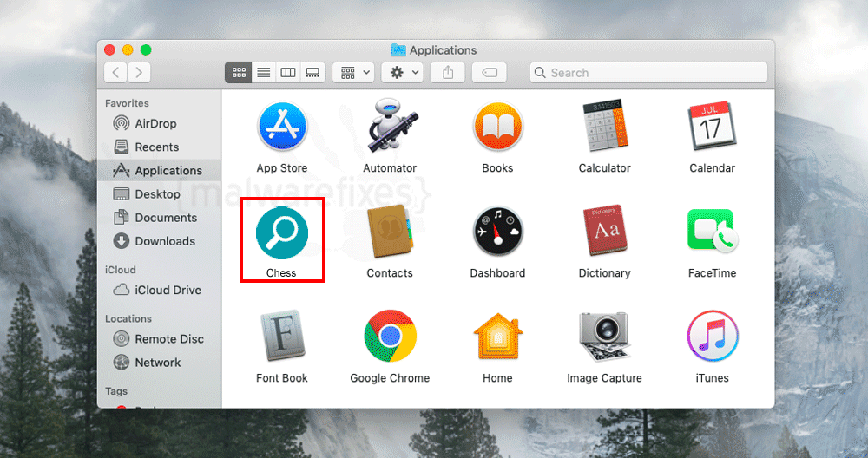Click the "Tags" sidebar section header

pyautogui.click(x=116, y=391)
